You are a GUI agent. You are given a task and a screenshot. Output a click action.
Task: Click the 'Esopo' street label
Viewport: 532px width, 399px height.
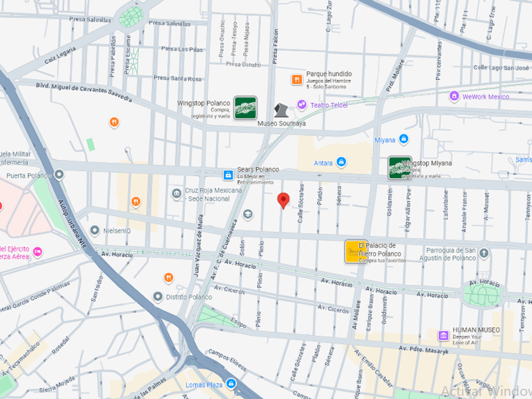[239, 322]
